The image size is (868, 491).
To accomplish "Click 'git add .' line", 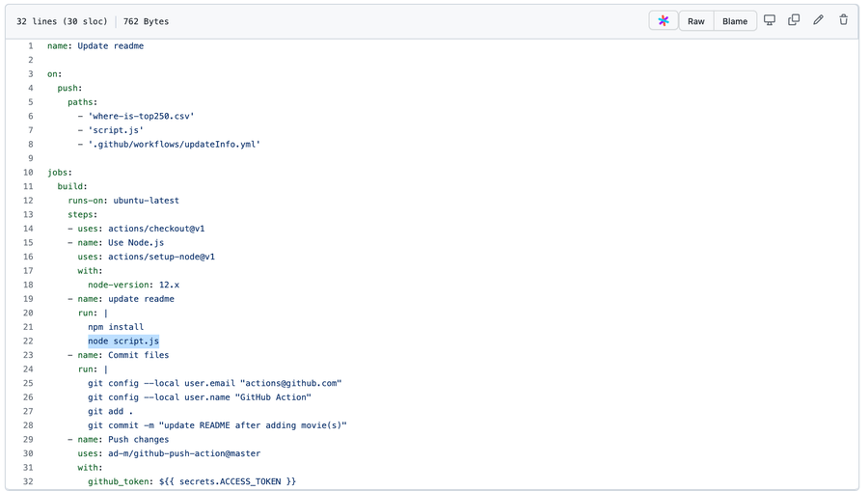I will [110, 411].
